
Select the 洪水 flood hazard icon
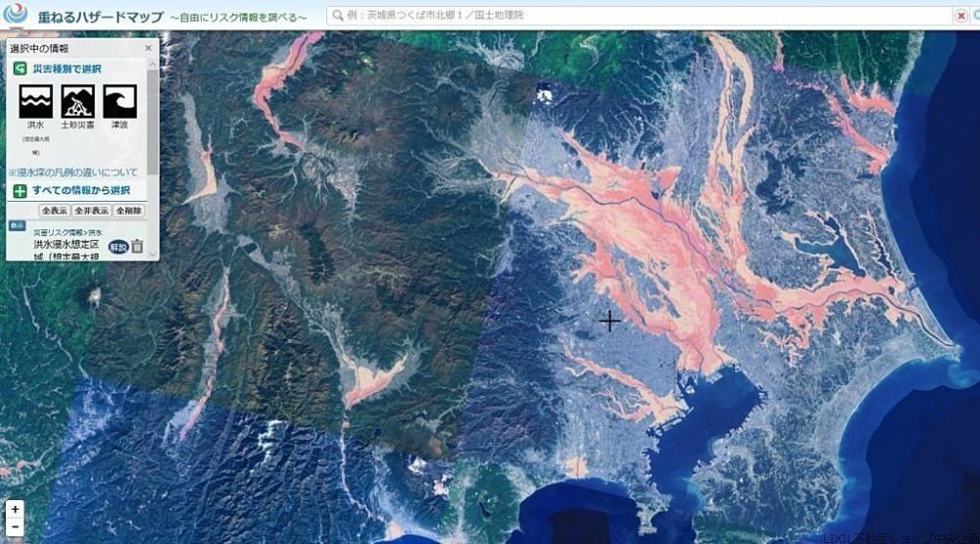pos(35,101)
